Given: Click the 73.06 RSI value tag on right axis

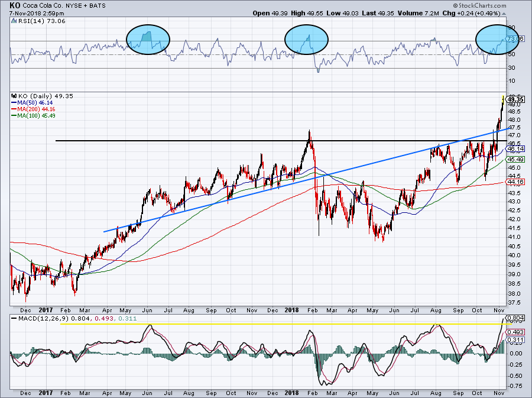Looking at the screenshot, I should [x=515, y=38].
